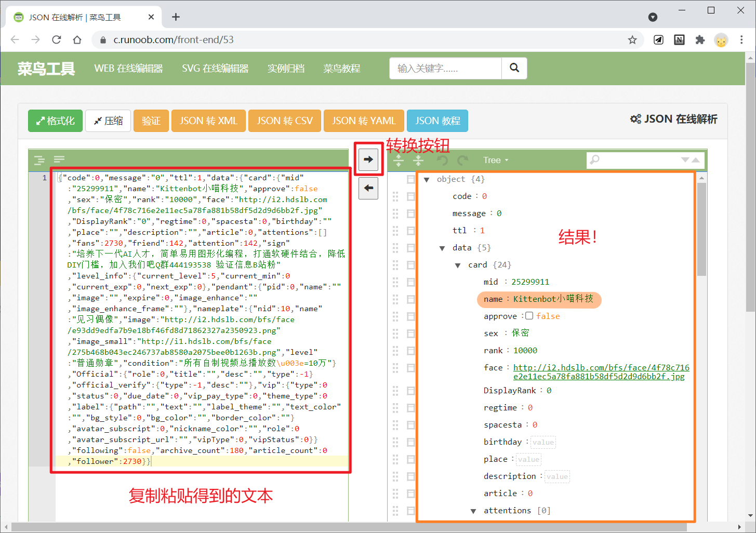Image resolution: width=756 pixels, height=533 pixels.
Task: Click the 压缩 button
Action: tap(108, 121)
